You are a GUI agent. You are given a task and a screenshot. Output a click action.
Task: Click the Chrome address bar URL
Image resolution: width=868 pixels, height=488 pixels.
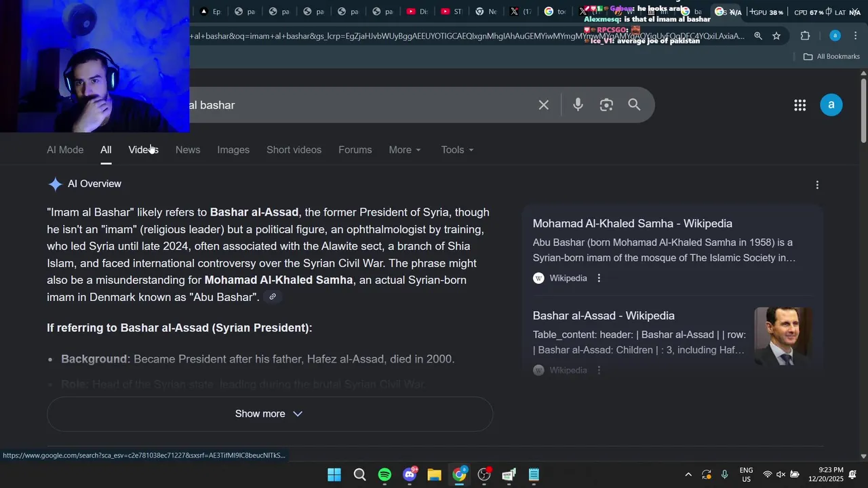tap(468, 36)
